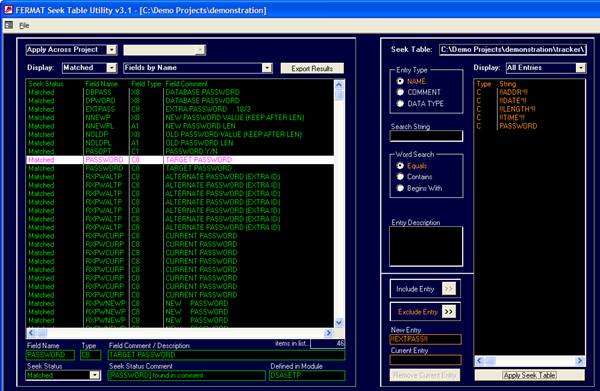Screen dimensions: 600x391
Task: Choose the Contains word search option
Action: click(x=400, y=177)
